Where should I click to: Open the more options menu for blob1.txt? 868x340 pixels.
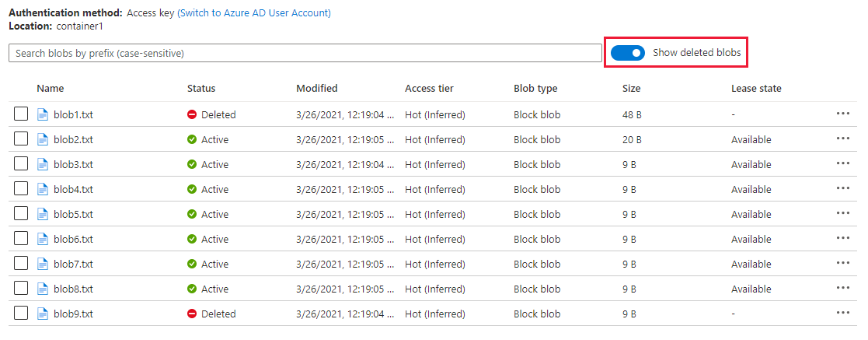point(843,114)
